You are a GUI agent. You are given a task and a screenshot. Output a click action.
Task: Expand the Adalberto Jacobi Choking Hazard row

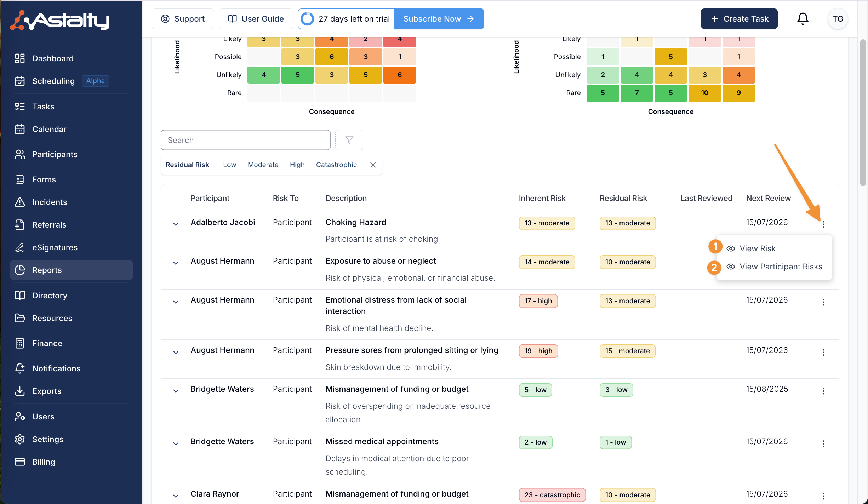176,224
